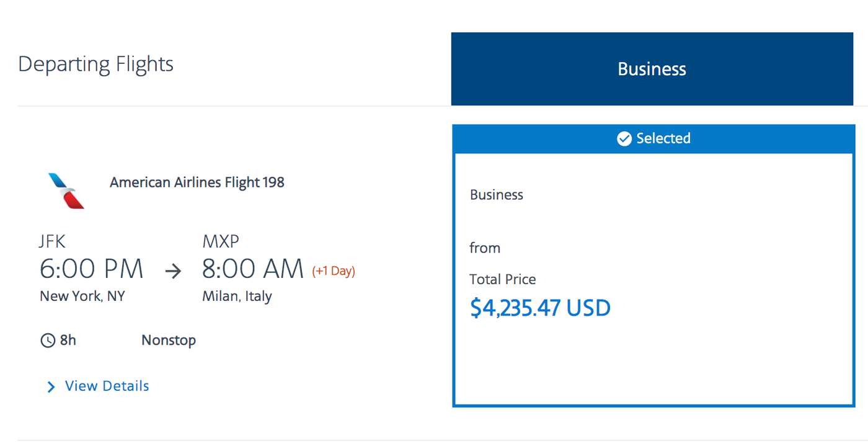
Task: Click the Nonstop label
Action: (169, 340)
